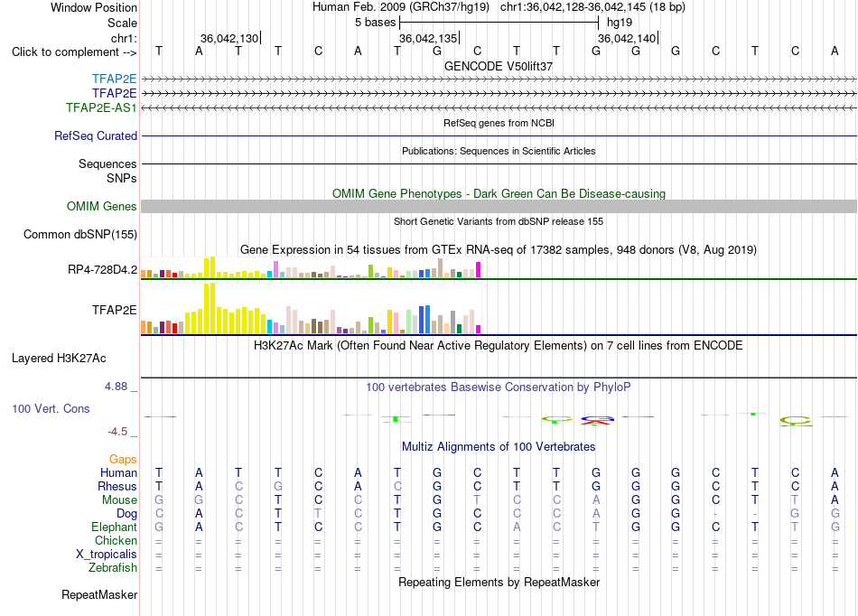The height and width of the screenshot is (616, 858).
Task: Open the Multiz Alignments of 100 Vertebrates title
Action: point(499,447)
